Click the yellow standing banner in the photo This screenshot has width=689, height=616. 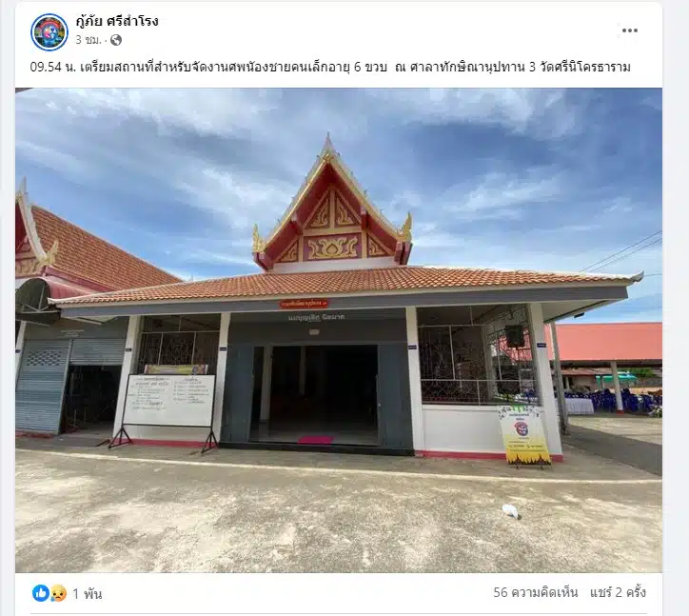coord(523,434)
